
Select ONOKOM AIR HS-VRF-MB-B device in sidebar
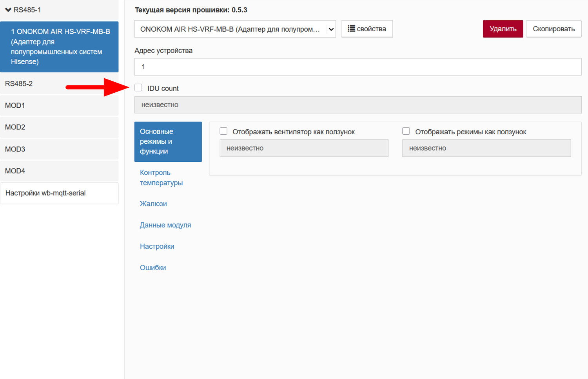tap(60, 47)
